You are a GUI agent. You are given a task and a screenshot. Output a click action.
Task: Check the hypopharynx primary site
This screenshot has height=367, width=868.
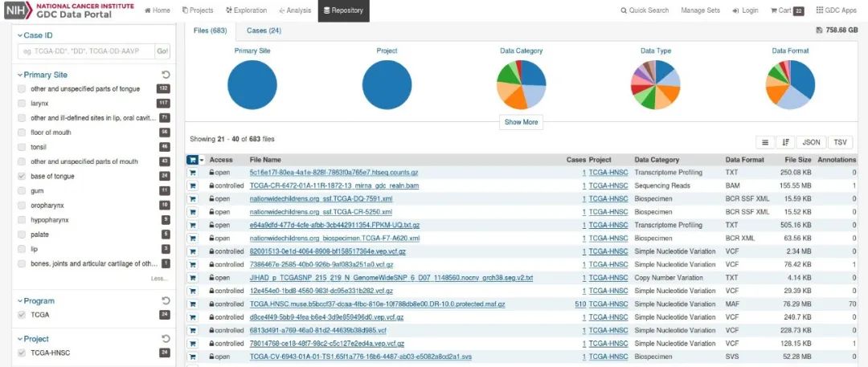coord(22,220)
